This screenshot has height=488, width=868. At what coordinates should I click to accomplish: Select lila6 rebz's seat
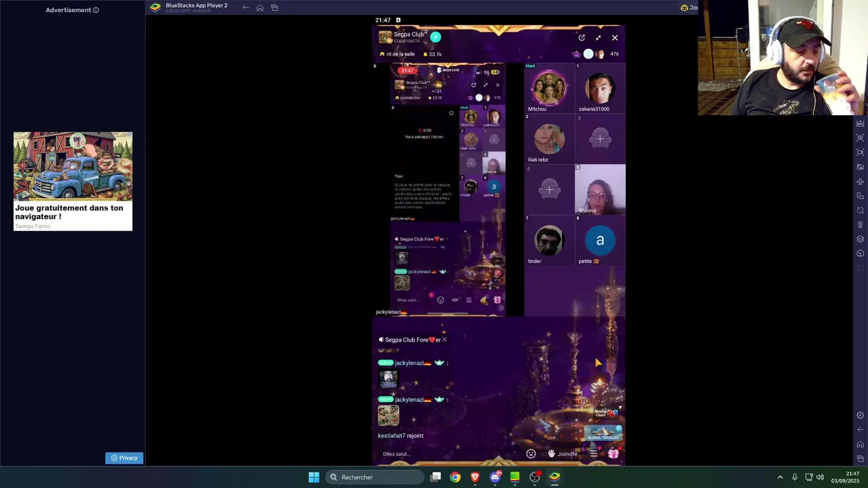coord(549,139)
